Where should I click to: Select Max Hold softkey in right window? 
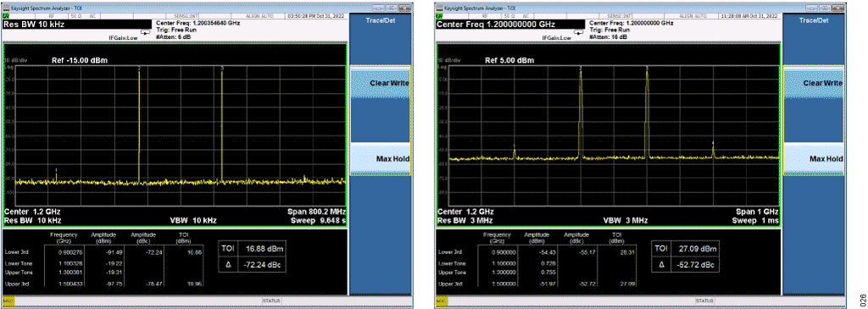(814, 158)
